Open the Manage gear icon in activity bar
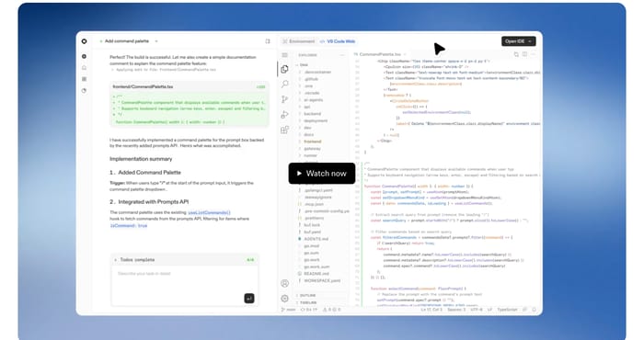Viewport: 644px width, 340px height. [284, 299]
